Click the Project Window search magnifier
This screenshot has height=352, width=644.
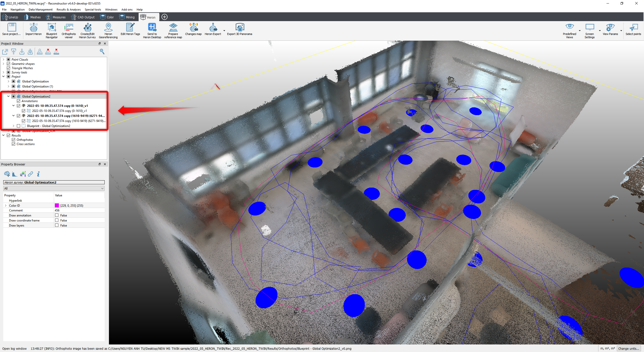click(x=102, y=52)
